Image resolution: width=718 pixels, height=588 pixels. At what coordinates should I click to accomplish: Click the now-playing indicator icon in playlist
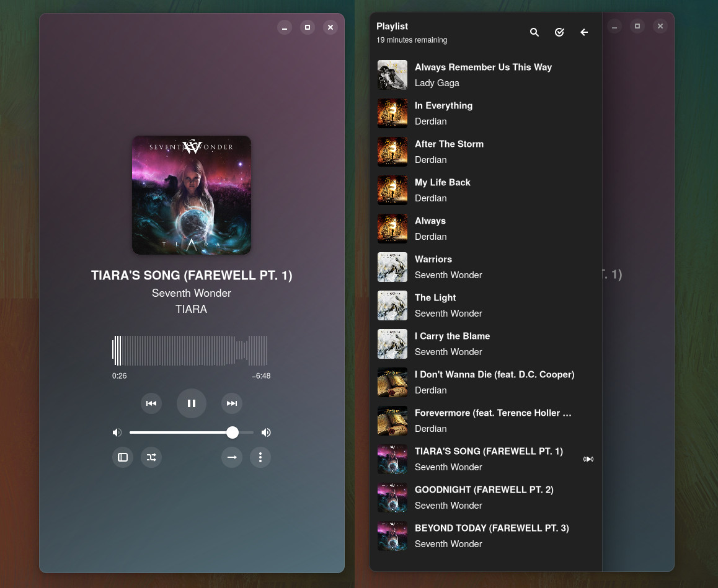coord(588,459)
